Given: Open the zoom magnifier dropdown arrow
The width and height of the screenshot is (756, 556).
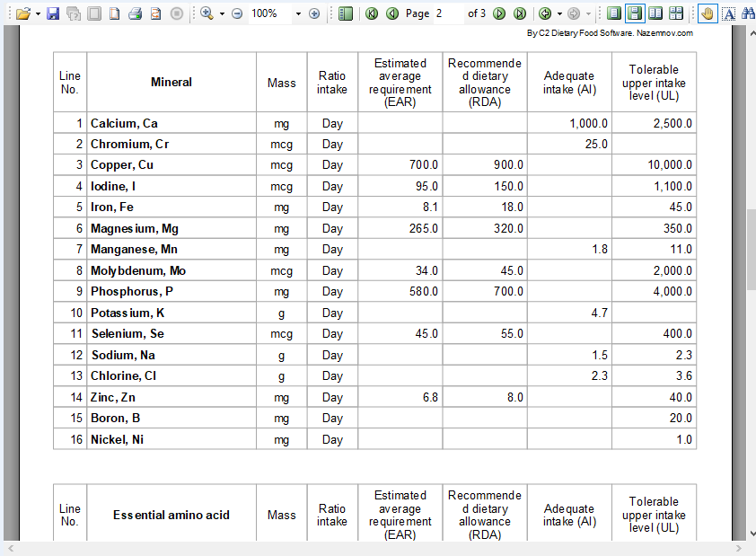Looking at the screenshot, I should [222, 14].
